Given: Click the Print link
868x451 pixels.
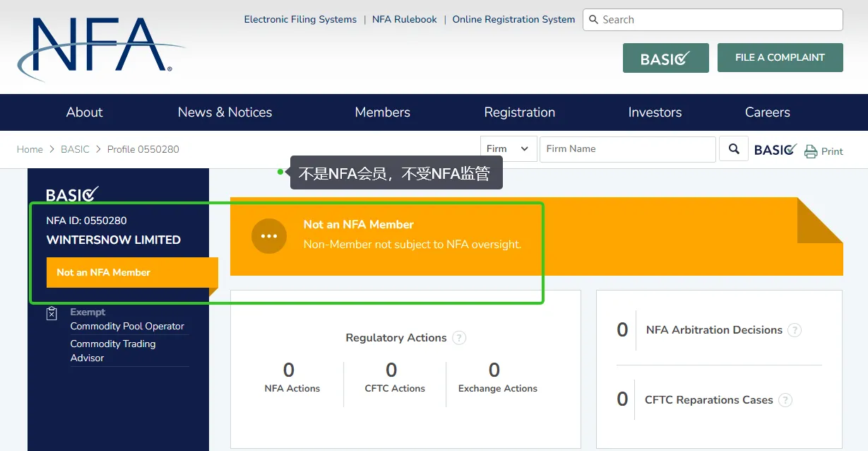Looking at the screenshot, I should (x=832, y=151).
